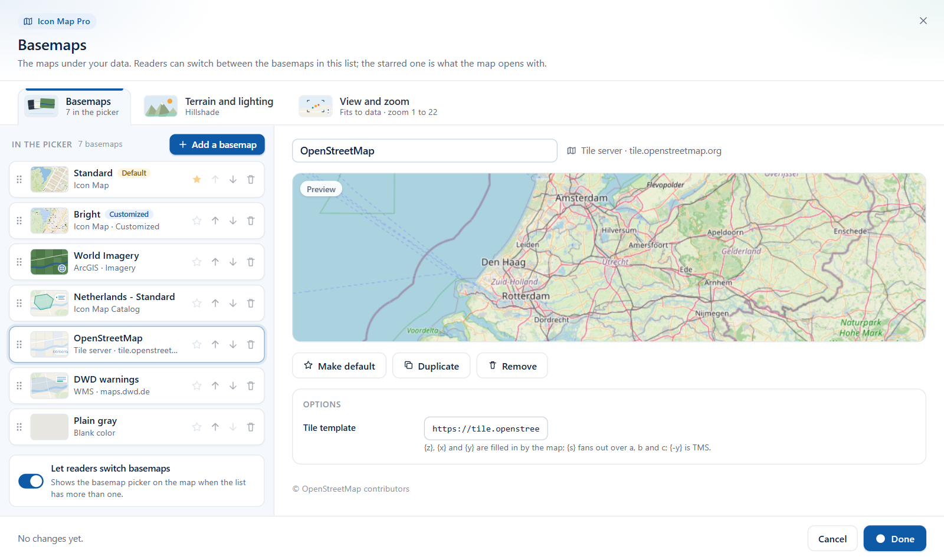Move Netherlands - Standard basemap up
This screenshot has width=944, height=560.
coord(215,303)
